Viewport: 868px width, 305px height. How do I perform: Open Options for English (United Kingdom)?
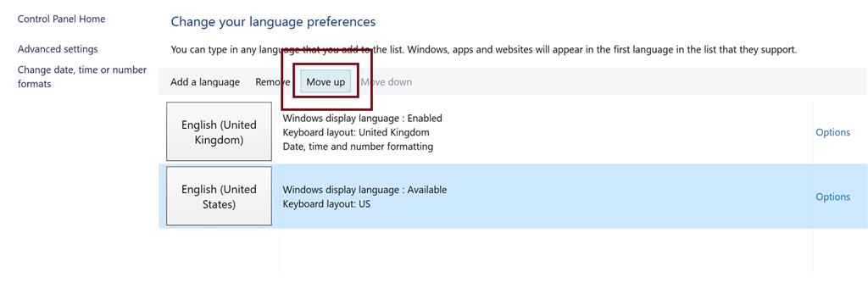coord(832,132)
